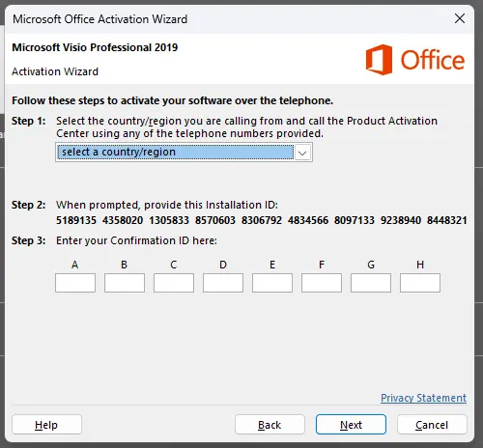Click the 'Microsoft Visio Professional 2019' heading

tap(95, 47)
